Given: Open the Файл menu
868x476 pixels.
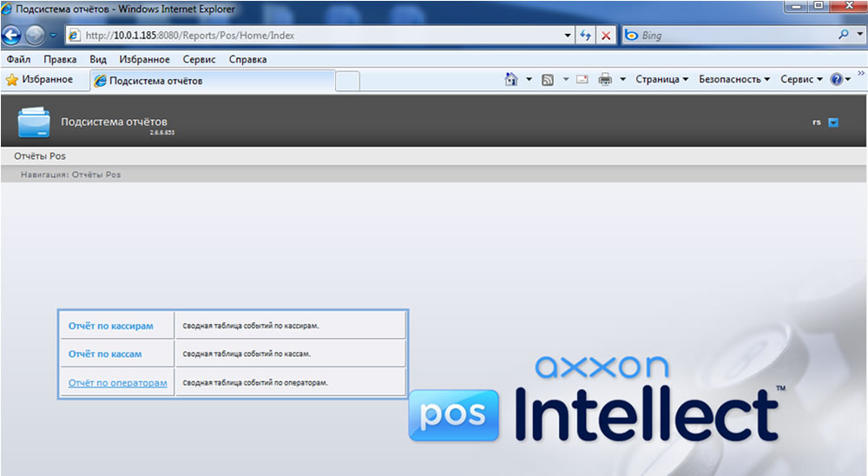Looking at the screenshot, I should [x=18, y=59].
